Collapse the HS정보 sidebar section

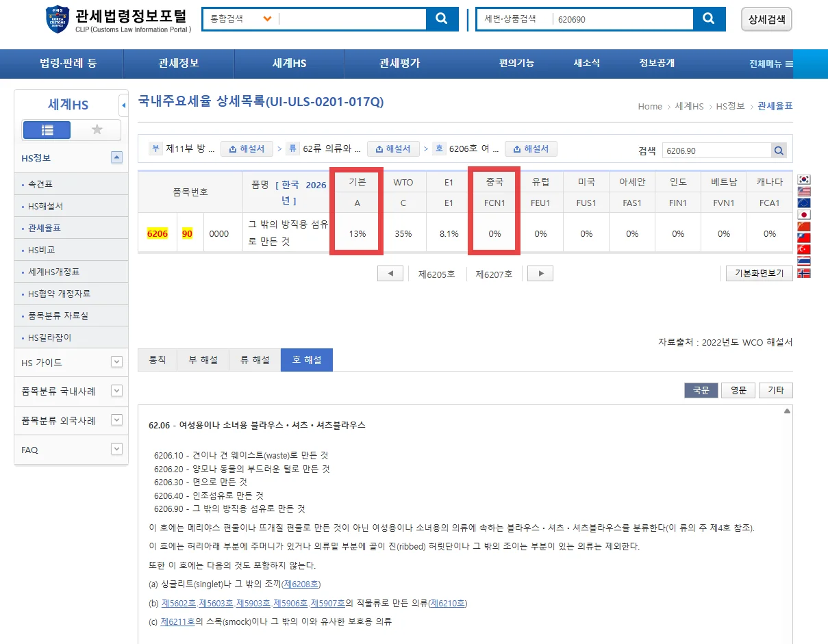pos(116,158)
